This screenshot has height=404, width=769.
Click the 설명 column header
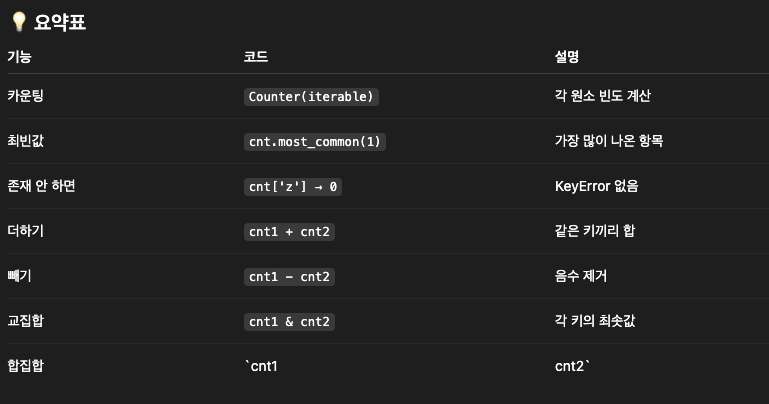tap(567, 56)
